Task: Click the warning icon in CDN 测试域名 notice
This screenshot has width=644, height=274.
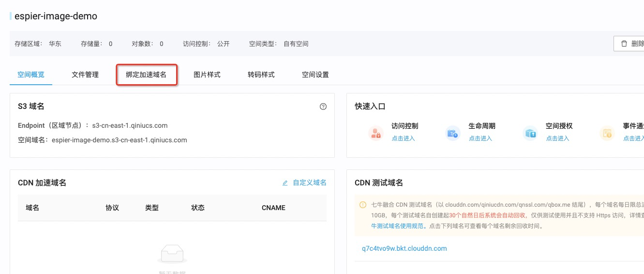Action: 363,205
